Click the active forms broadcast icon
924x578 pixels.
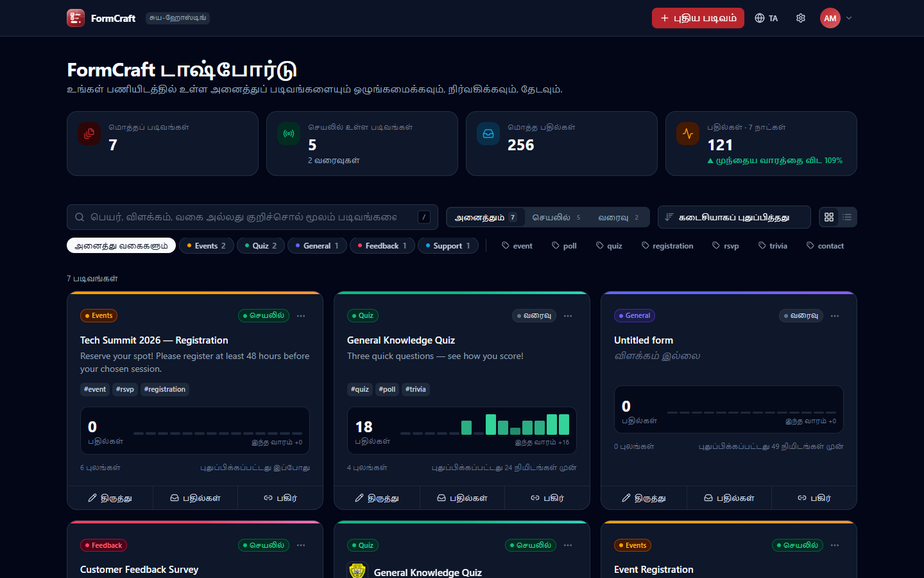click(x=289, y=134)
